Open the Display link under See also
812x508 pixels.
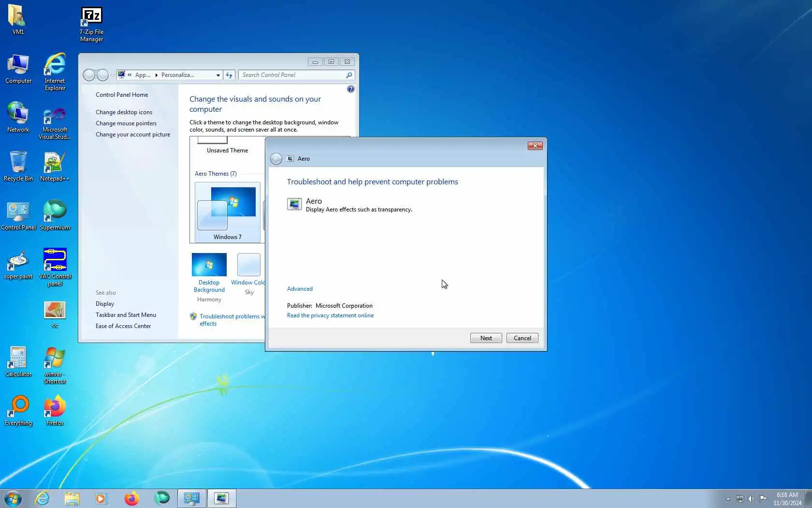[105, 304]
